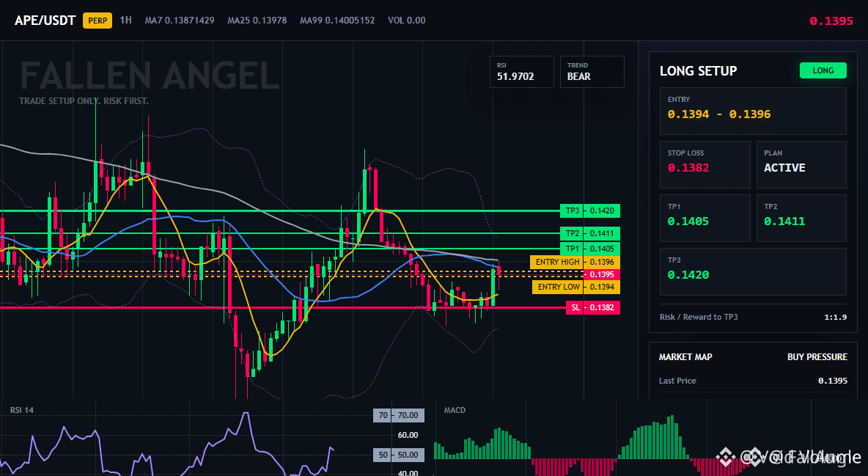The width and height of the screenshot is (868, 476).
Task: Click the MACD pane label
Action: [455, 410]
